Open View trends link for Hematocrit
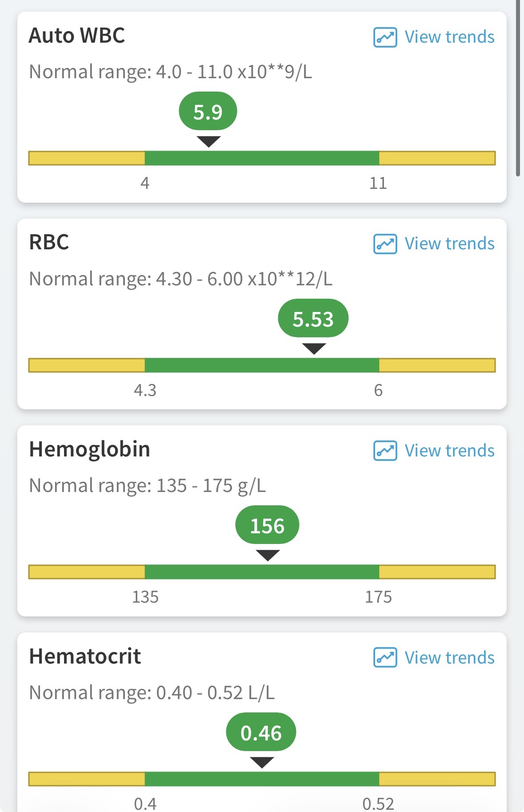This screenshot has height=812, width=524. pos(449,658)
